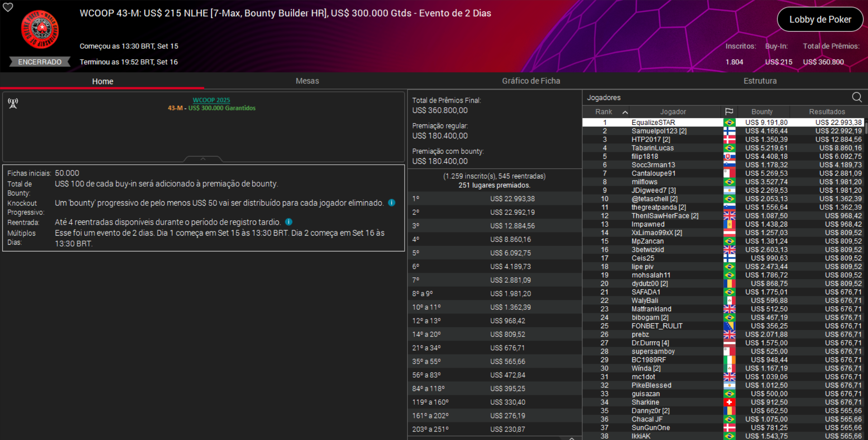868x440 pixels.
Task: Click the Lobby de Poker button
Action: (x=820, y=19)
